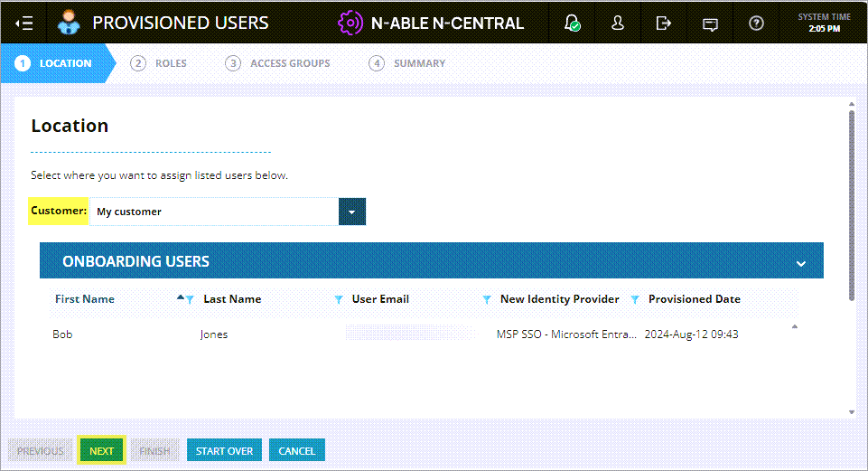Open the Customer dropdown arrow
The width and height of the screenshot is (868, 471).
[x=352, y=212]
